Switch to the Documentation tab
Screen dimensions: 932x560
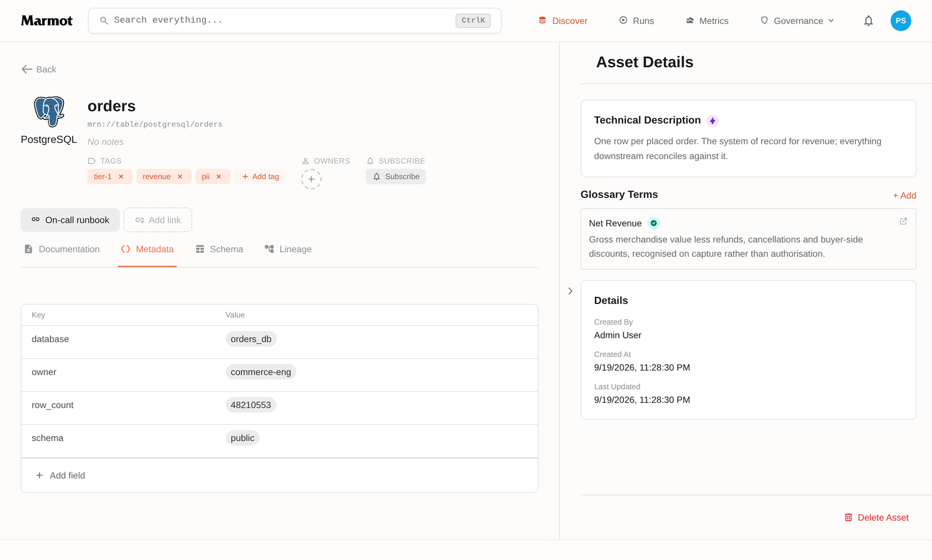[62, 249]
